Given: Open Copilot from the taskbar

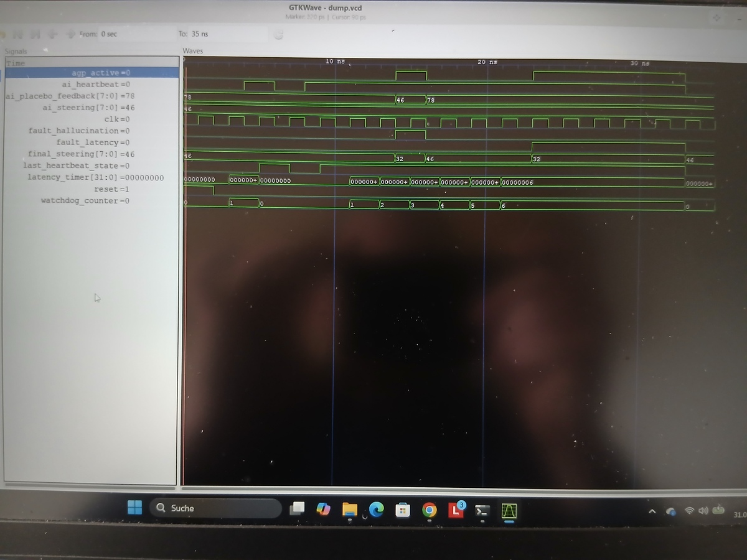Looking at the screenshot, I should 323,509.
